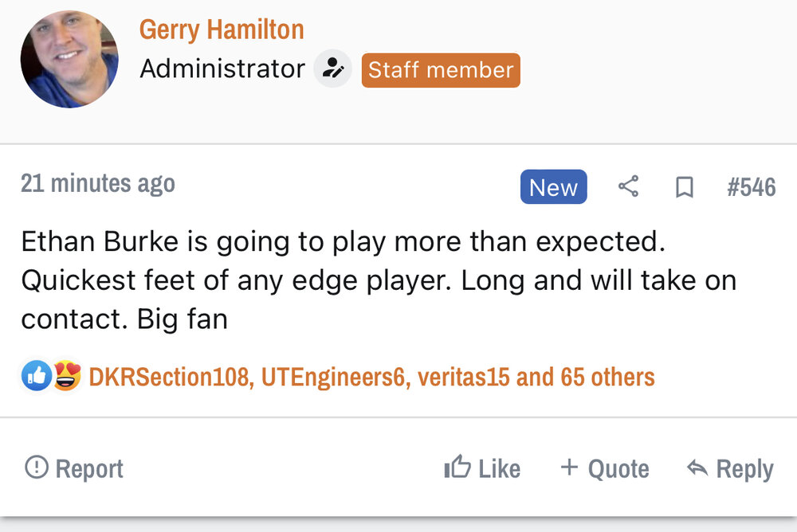Report this post
797x532 pixels.
(x=74, y=468)
